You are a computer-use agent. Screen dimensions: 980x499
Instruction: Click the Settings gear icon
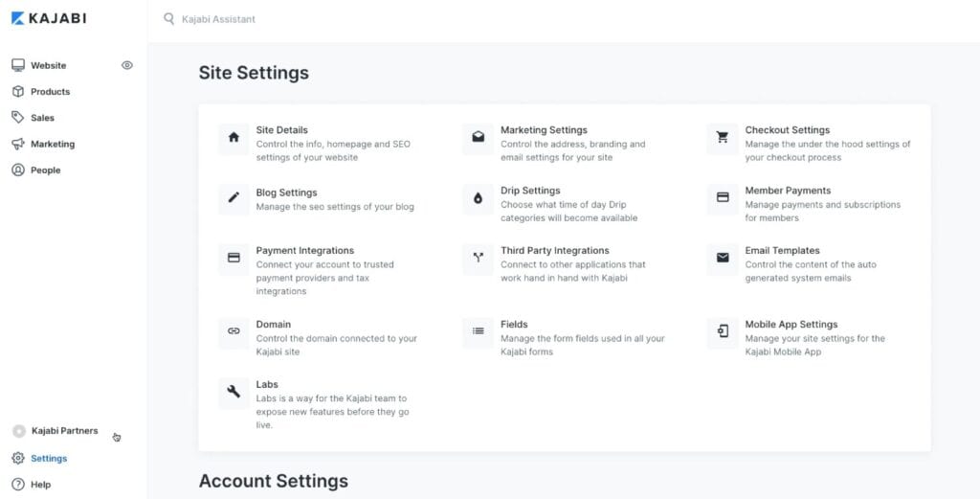click(x=18, y=459)
